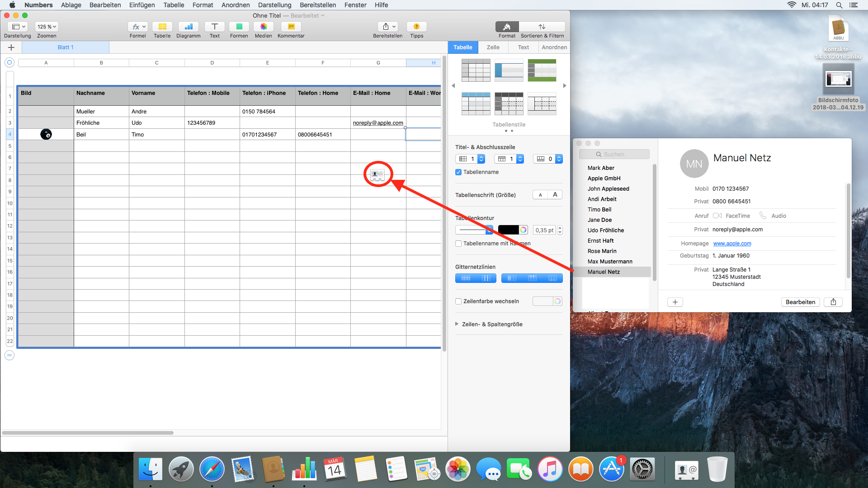Click the Tipps question mark icon
Viewport: 868px width, 488px height.
[x=416, y=27]
